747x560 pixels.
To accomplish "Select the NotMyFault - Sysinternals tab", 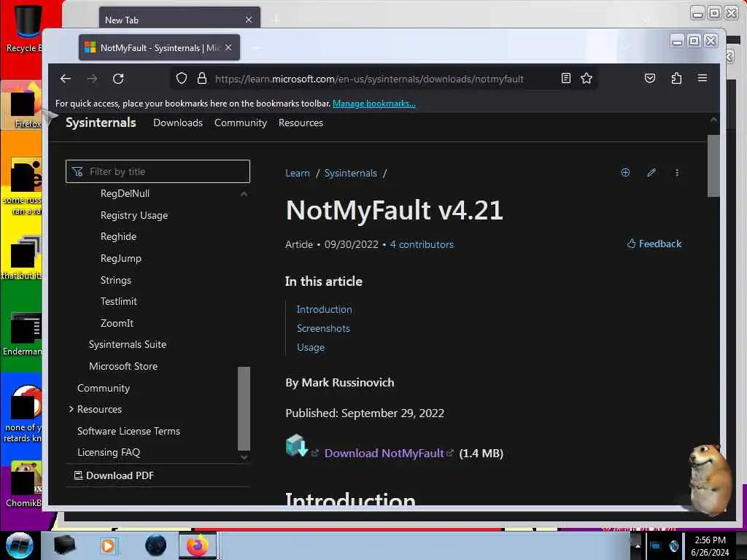I will [159, 47].
